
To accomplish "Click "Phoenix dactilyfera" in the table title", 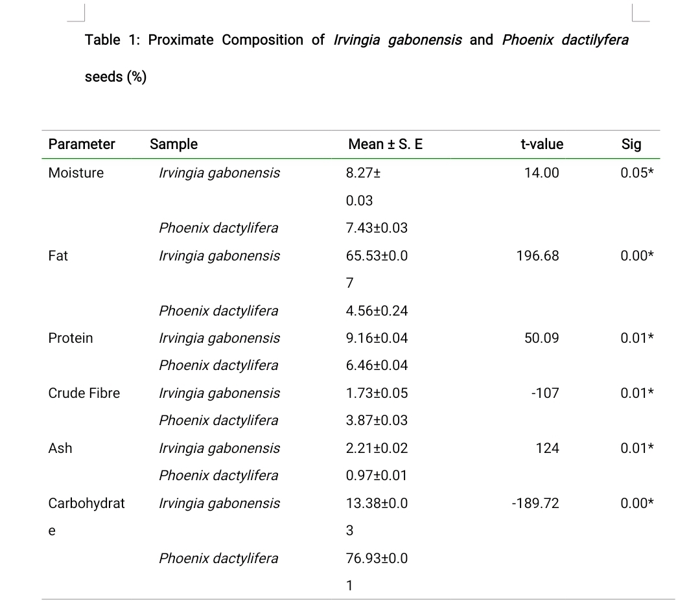I will (565, 40).
